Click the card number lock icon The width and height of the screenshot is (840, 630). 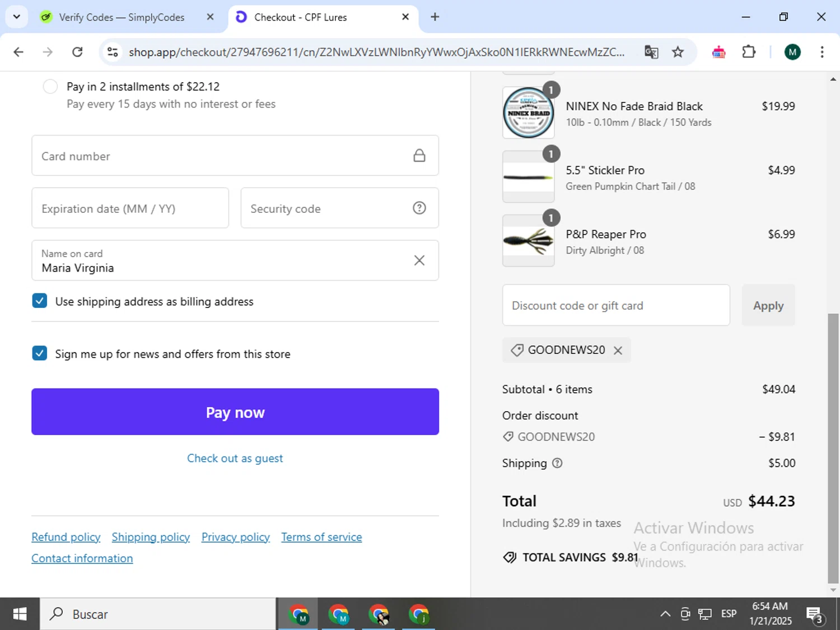[419, 155]
